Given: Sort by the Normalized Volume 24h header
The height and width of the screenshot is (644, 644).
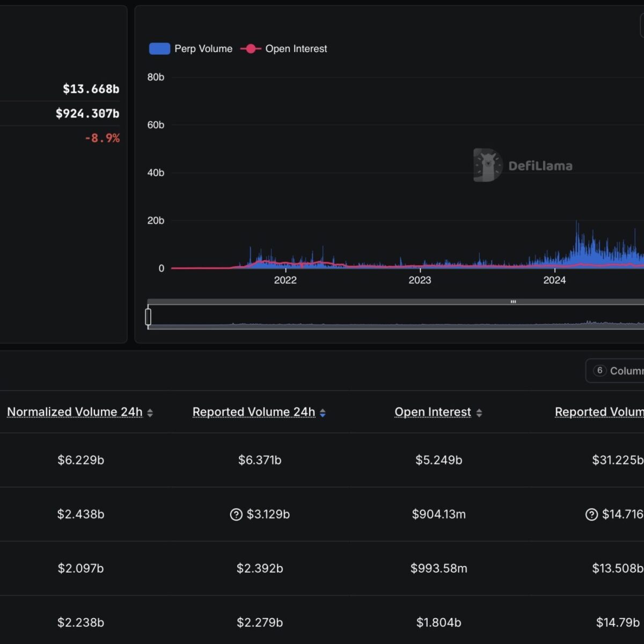Looking at the screenshot, I should (75, 412).
